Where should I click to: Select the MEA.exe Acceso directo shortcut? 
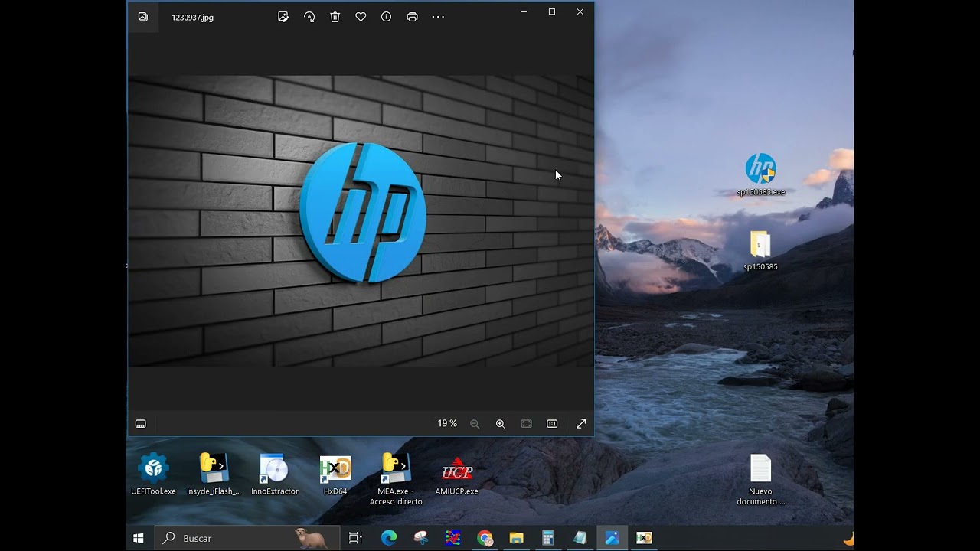tap(396, 480)
